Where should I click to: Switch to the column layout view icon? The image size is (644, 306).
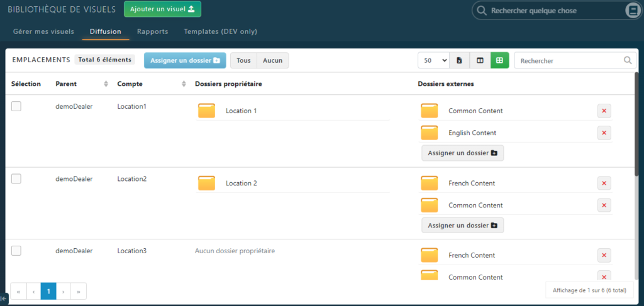(x=480, y=60)
